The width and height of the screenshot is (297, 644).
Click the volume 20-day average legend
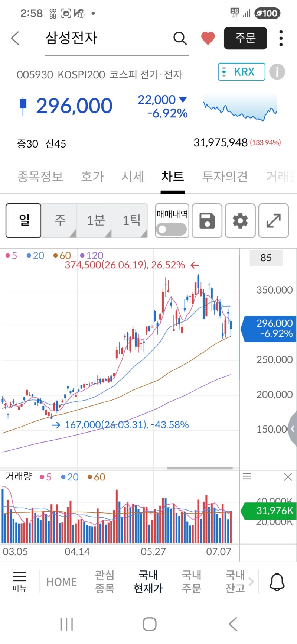point(70,477)
